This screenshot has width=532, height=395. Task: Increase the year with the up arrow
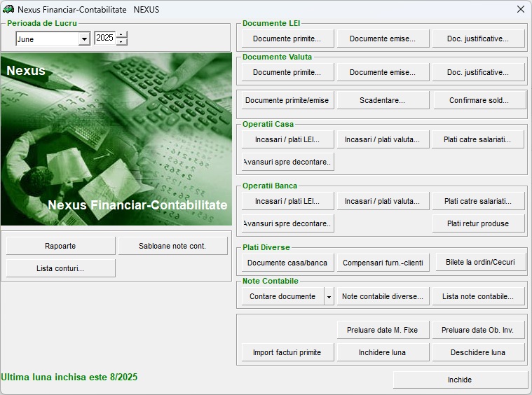coord(121,34)
